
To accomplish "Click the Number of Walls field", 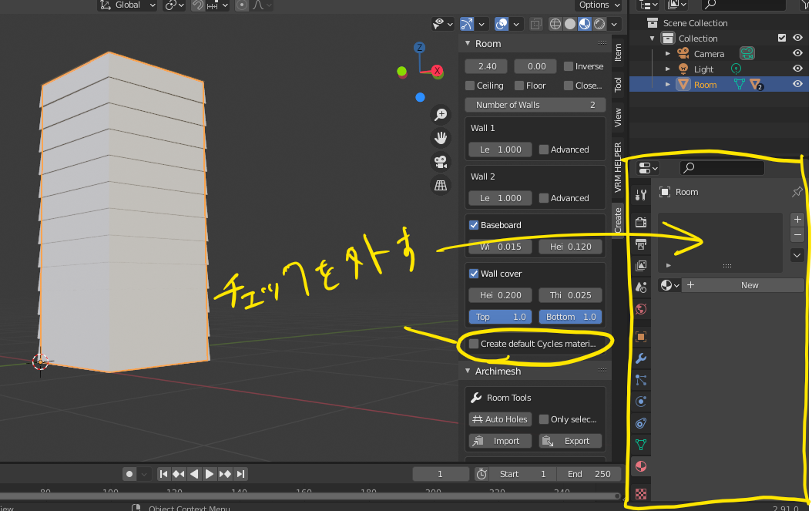I will point(535,105).
